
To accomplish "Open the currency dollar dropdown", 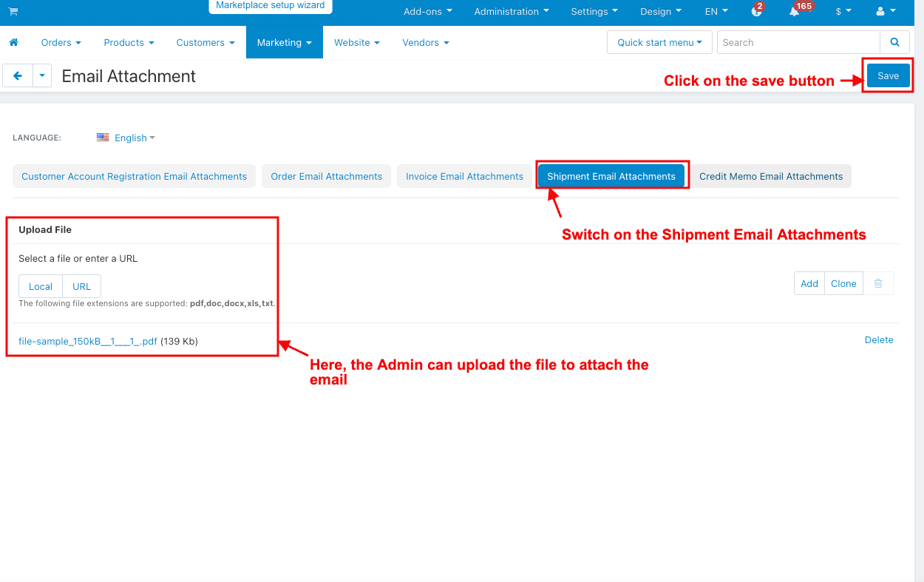I will pos(843,12).
